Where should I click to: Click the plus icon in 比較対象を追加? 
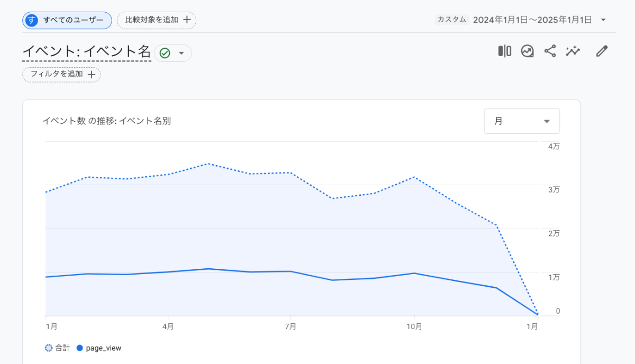point(187,20)
